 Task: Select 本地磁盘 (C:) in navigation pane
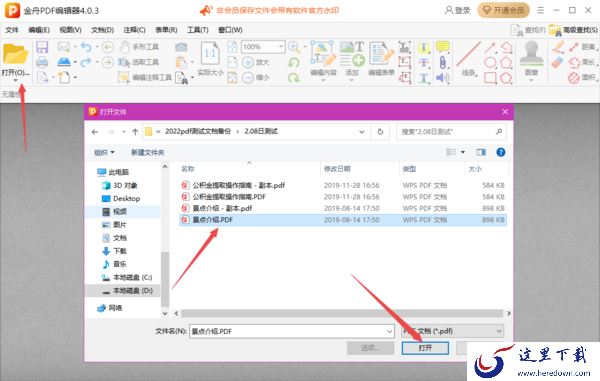click(x=132, y=277)
